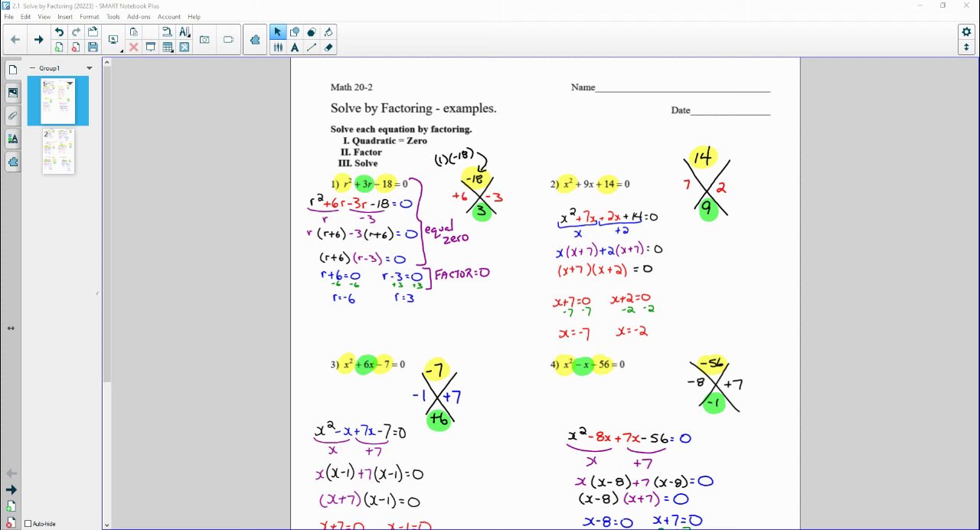Open the View menu
The image size is (980, 530).
click(x=44, y=17)
